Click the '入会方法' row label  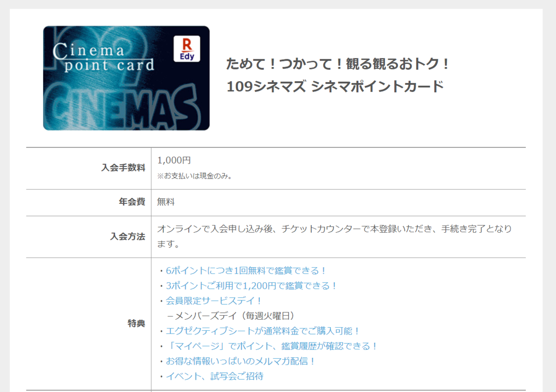tap(127, 237)
